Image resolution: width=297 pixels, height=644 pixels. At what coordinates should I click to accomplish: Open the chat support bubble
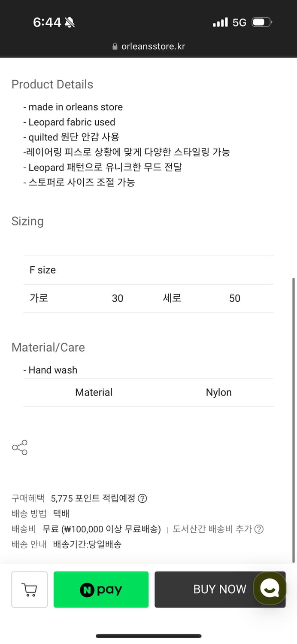270,588
